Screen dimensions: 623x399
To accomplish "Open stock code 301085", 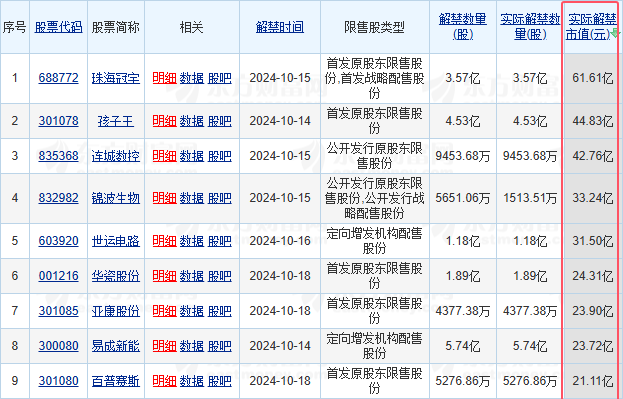I will (58, 311).
